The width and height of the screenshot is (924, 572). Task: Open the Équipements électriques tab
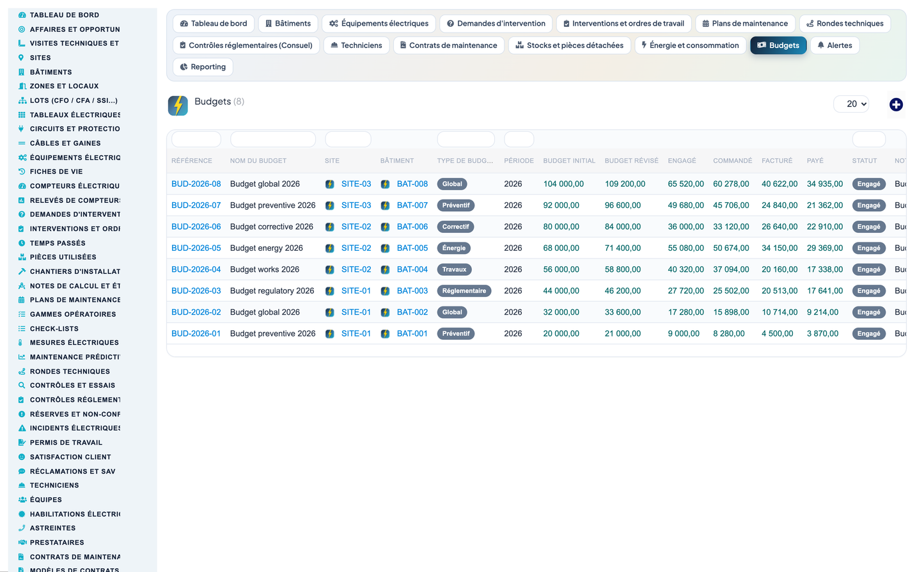(x=379, y=24)
